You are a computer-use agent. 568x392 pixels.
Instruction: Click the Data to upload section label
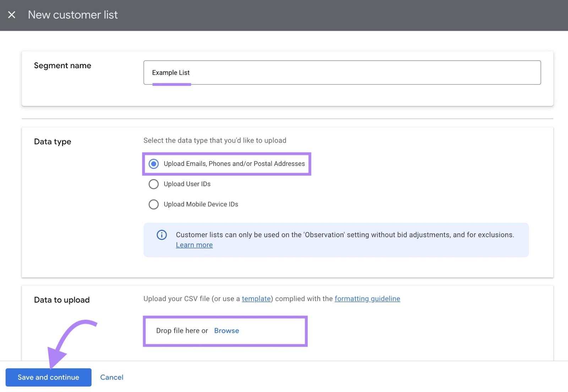pyautogui.click(x=62, y=300)
